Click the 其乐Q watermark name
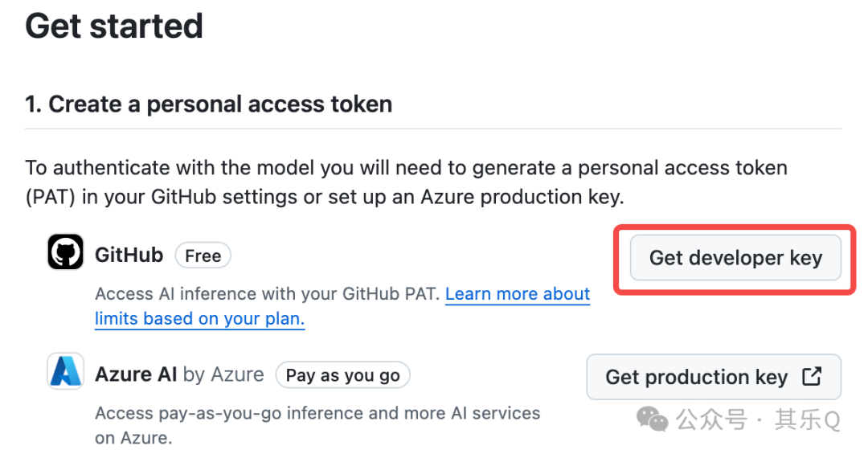868x454 pixels. [x=807, y=419]
